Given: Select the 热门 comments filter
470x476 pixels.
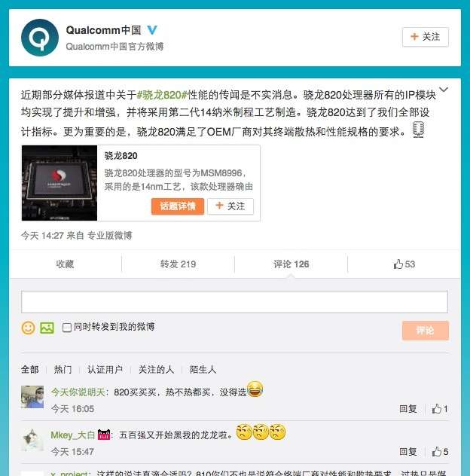Looking at the screenshot, I should (x=63, y=370).
